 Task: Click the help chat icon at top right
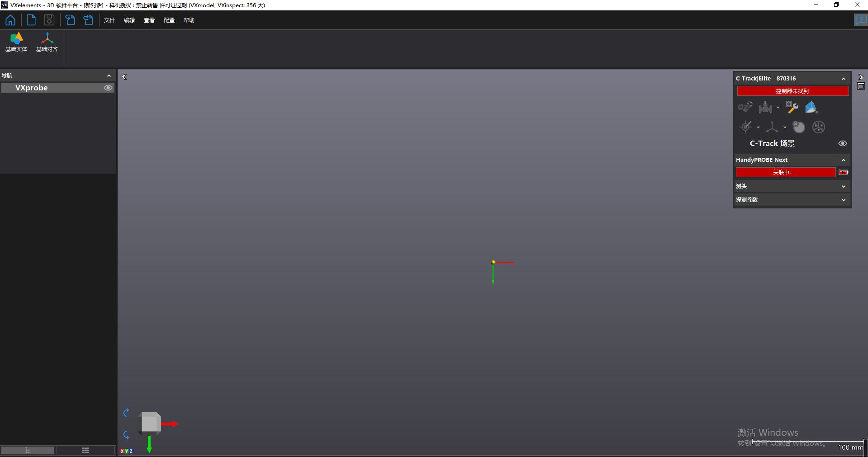click(x=860, y=20)
